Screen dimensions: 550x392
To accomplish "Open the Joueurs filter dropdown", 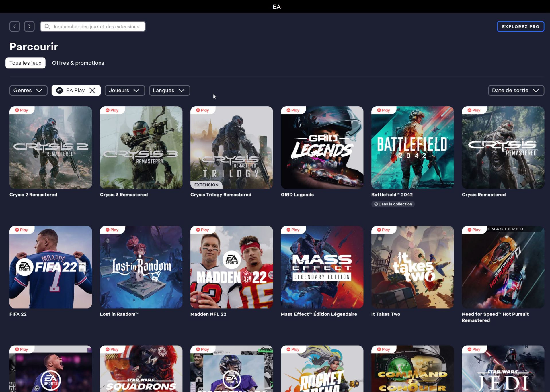I will pyautogui.click(x=124, y=91).
